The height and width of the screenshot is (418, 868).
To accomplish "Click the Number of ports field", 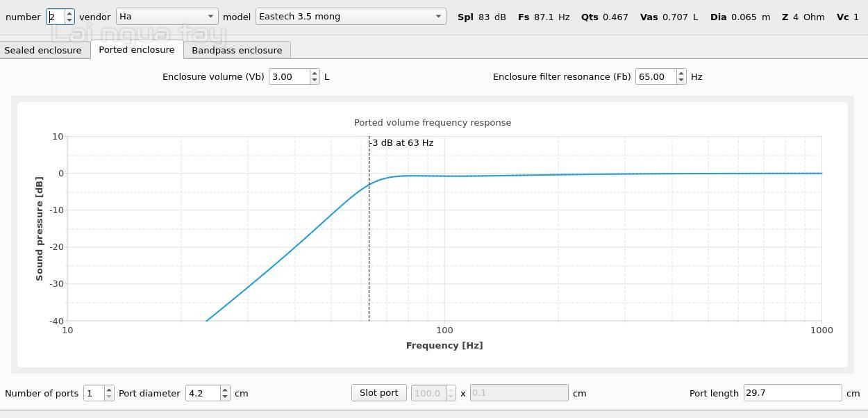I will coord(93,393).
